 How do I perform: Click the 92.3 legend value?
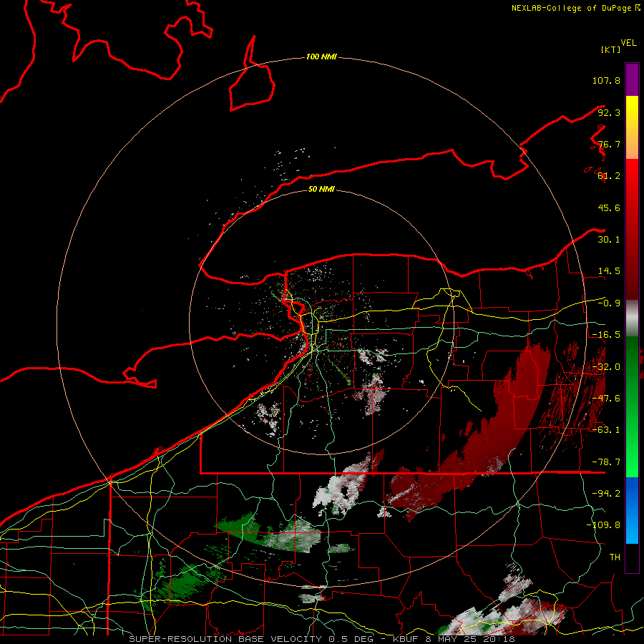(609, 112)
